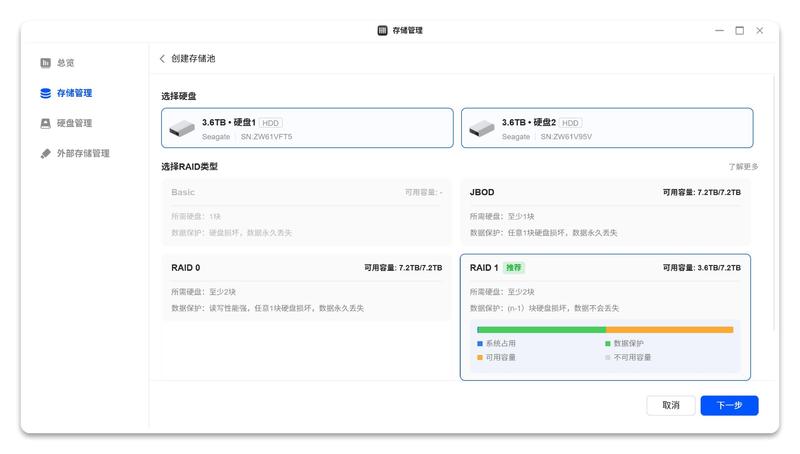This screenshot has width=800, height=454.
Task: Click the 选择RAID类型 heading
Action: (x=189, y=166)
